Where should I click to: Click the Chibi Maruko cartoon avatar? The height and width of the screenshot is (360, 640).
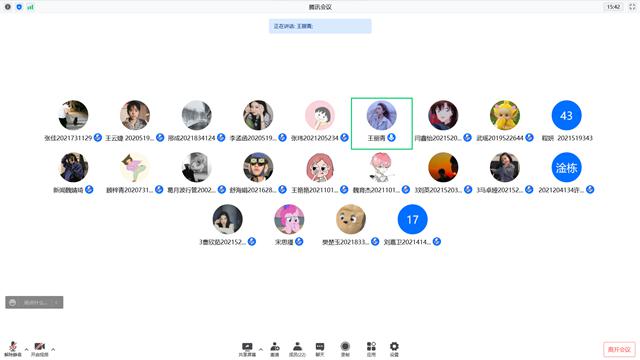point(320,116)
